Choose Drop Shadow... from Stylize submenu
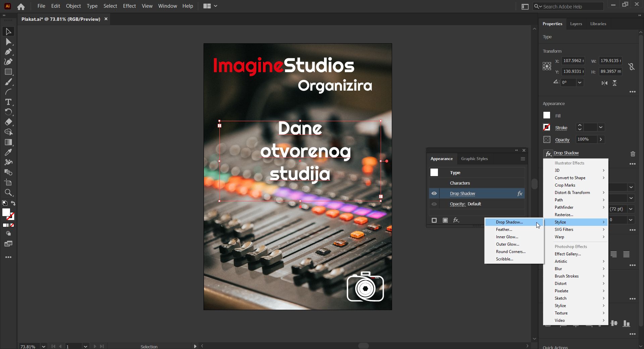The height and width of the screenshot is (349, 644). (x=514, y=222)
